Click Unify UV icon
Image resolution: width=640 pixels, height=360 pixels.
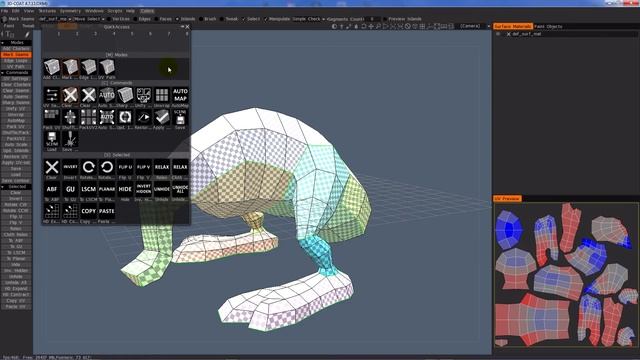(x=144, y=95)
